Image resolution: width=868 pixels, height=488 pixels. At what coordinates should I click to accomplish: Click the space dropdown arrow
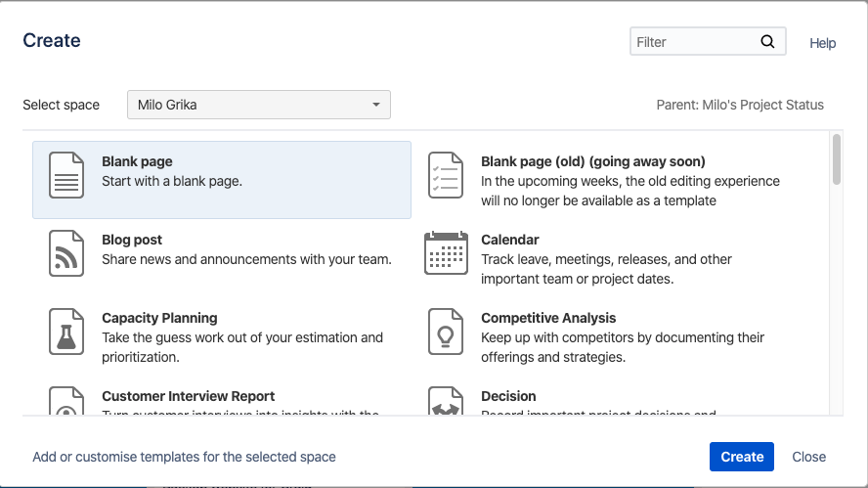[x=376, y=105]
